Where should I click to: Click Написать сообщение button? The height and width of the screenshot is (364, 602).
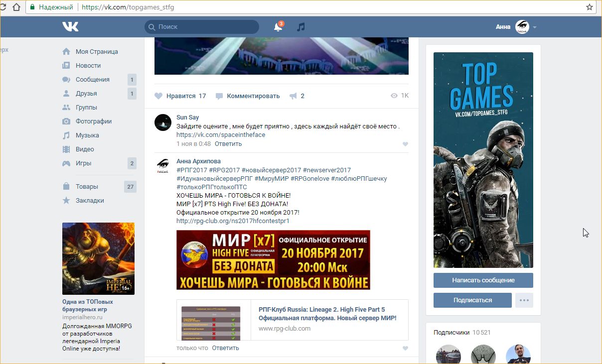point(483,280)
